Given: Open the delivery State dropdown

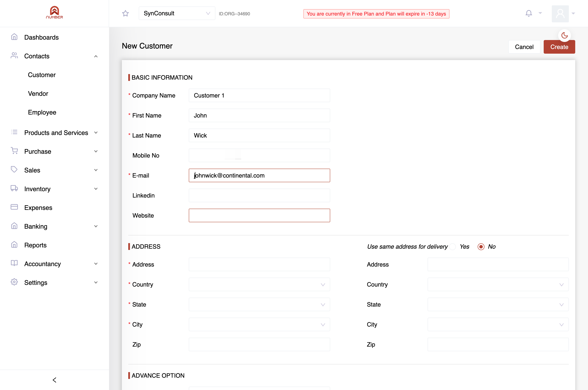Looking at the screenshot, I should pyautogui.click(x=498, y=304).
